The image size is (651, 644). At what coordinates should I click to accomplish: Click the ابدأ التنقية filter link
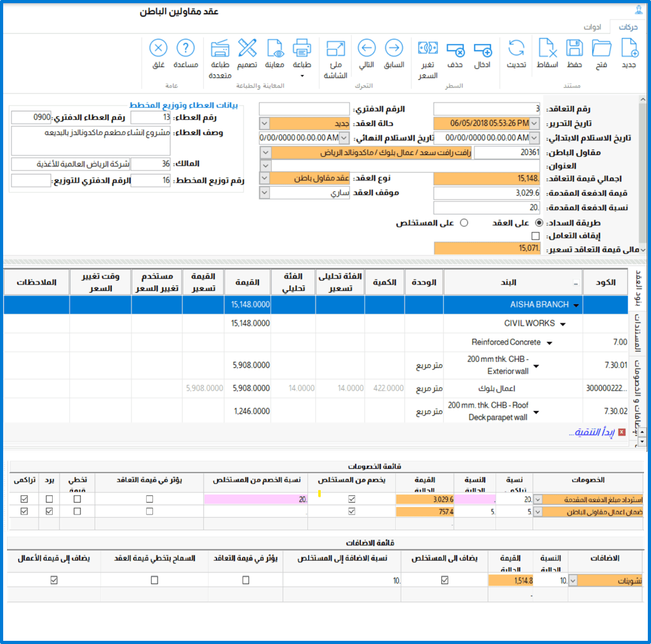[592, 433]
